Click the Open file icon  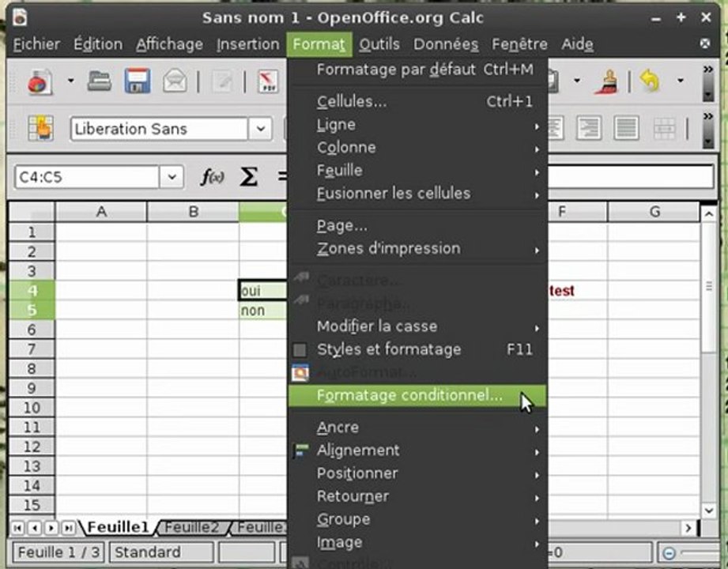pos(100,81)
